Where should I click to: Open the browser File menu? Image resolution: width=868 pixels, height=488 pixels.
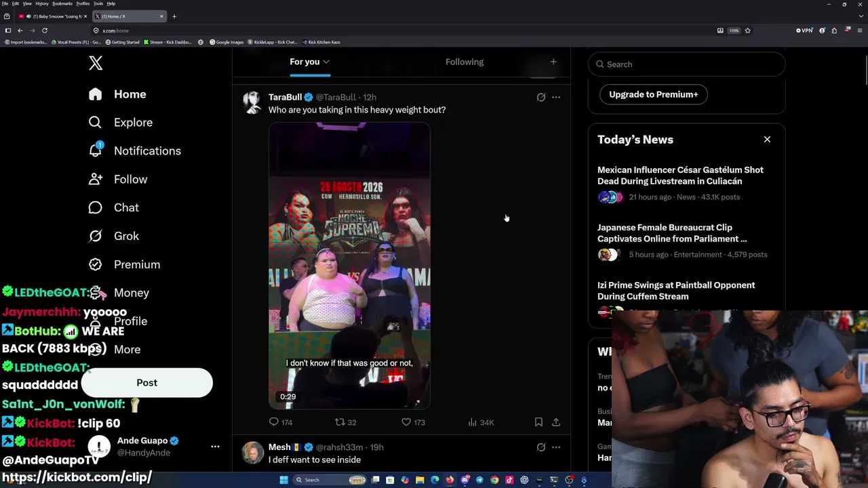point(5,3)
